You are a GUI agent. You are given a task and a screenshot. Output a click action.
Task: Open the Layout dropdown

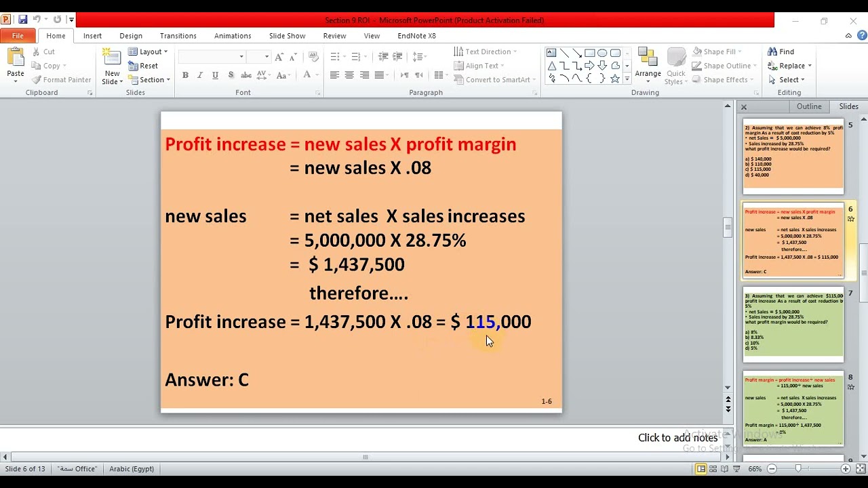[x=148, y=52]
